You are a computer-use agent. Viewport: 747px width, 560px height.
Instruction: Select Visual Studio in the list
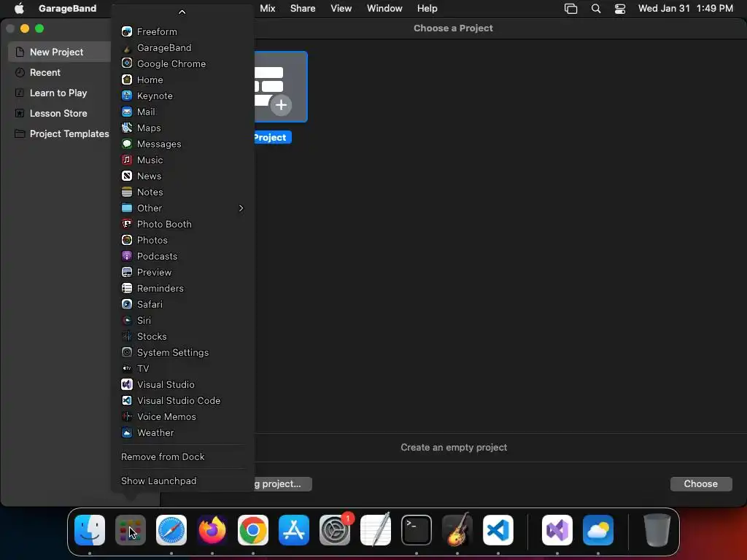click(182, 385)
